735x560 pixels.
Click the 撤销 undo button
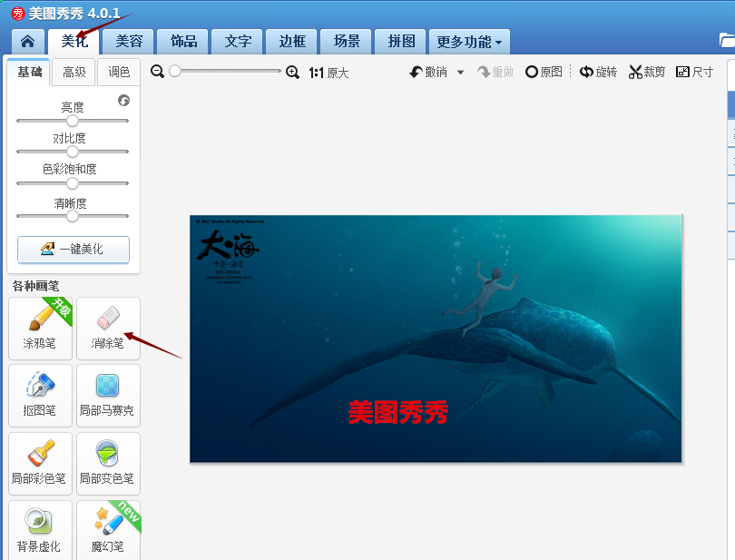pyautogui.click(x=428, y=73)
